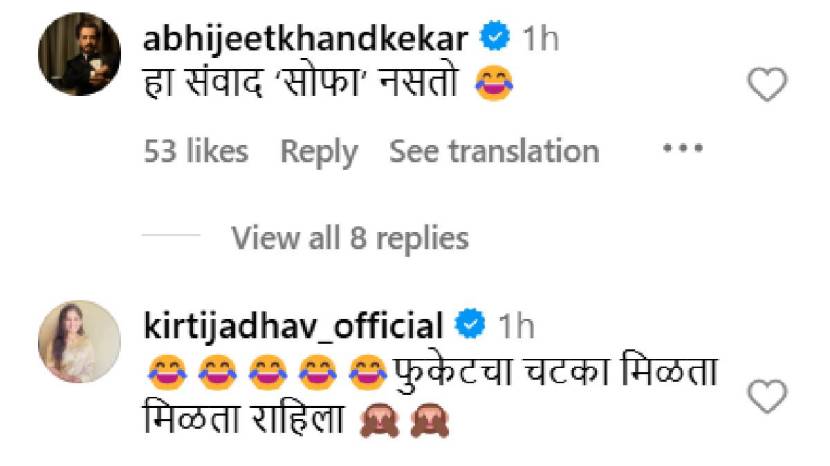Open the abhijeetkhandkekar username link
The height and width of the screenshot is (466, 830).
pos(305,38)
